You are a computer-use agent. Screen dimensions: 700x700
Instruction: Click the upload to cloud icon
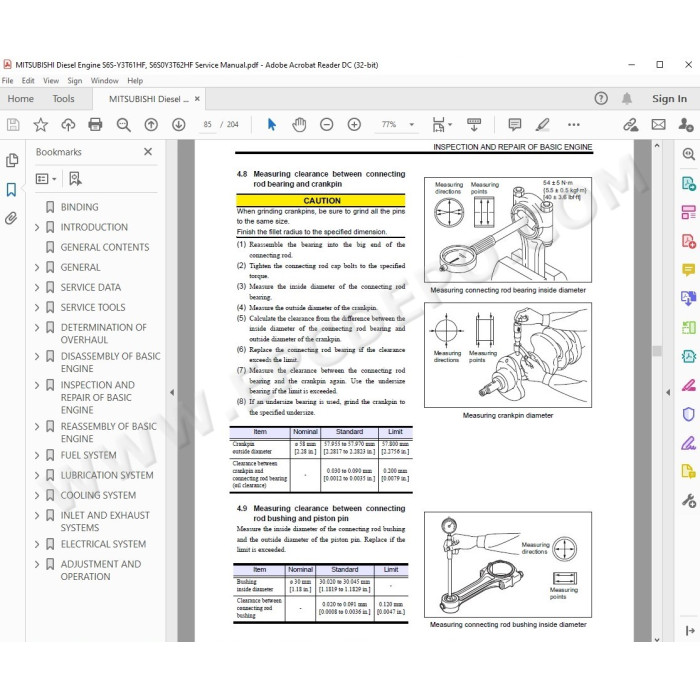tap(68, 125)
